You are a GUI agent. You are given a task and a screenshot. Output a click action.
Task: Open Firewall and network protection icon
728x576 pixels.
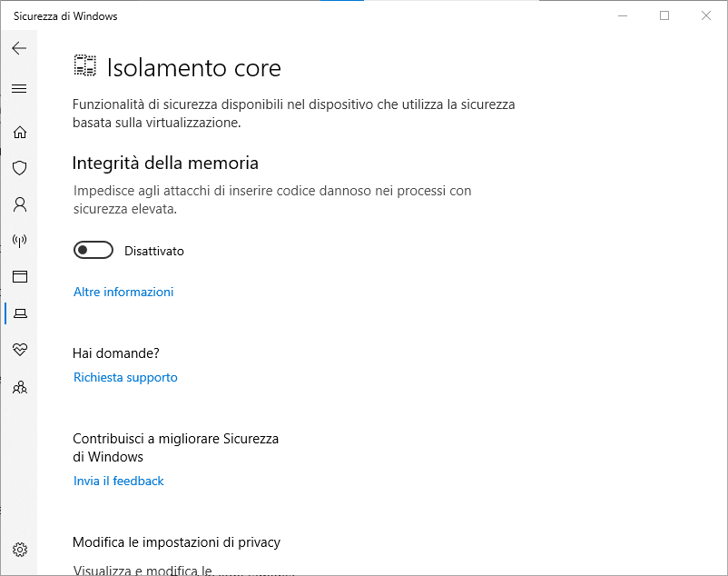click(20, 241)
